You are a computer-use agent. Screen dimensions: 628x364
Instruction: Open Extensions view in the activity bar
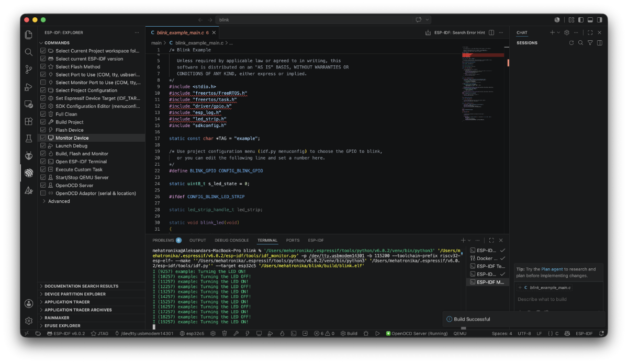pos(29,121)
